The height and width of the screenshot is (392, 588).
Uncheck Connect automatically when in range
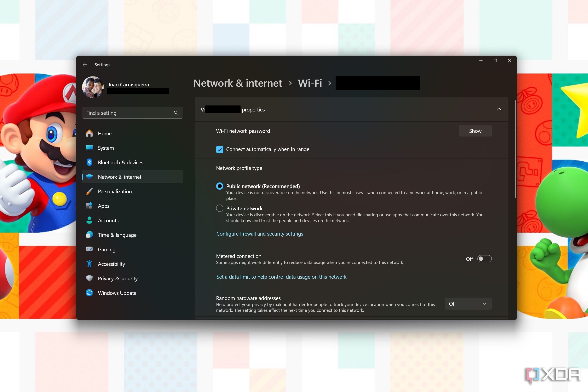tap(219, 149)
